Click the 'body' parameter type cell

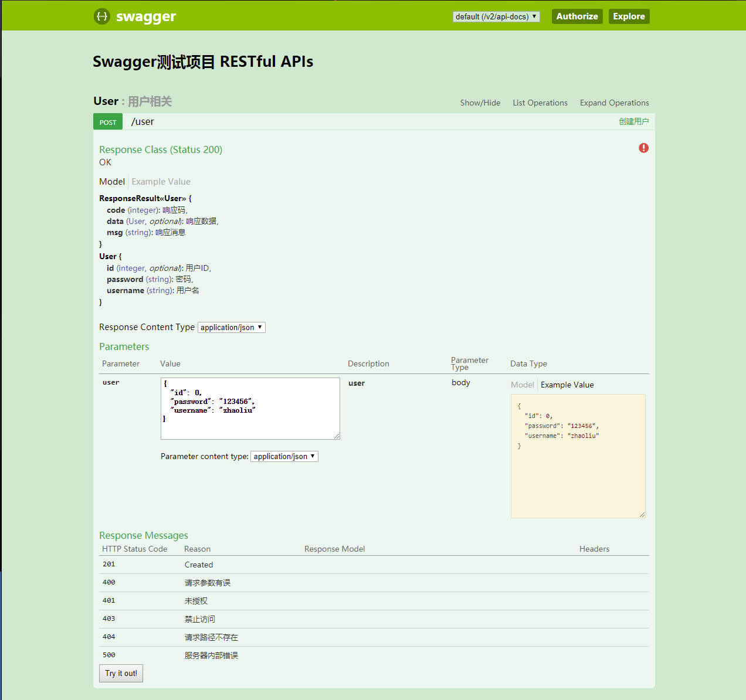coord(461,382)
